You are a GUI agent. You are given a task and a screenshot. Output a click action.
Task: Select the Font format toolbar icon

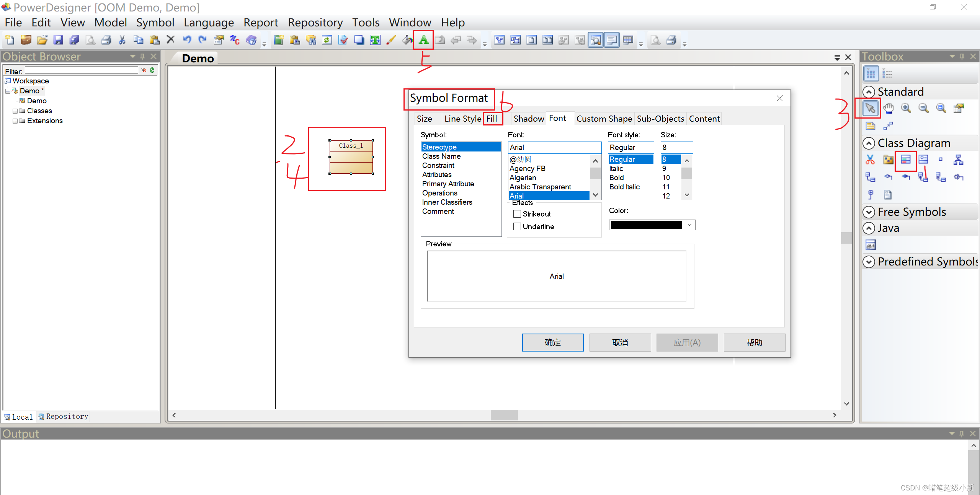tap(423, 39)
